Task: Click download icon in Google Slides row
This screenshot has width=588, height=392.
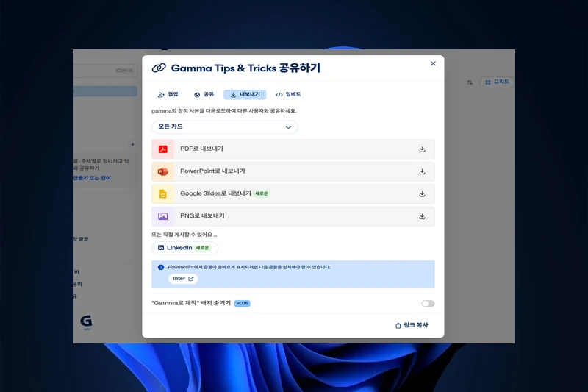Action: (422, 194)
